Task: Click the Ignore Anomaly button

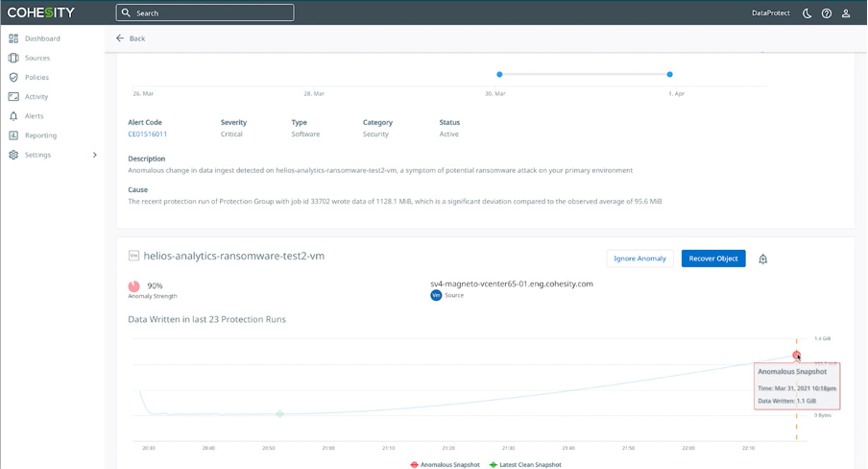Action: coord(639,259)
